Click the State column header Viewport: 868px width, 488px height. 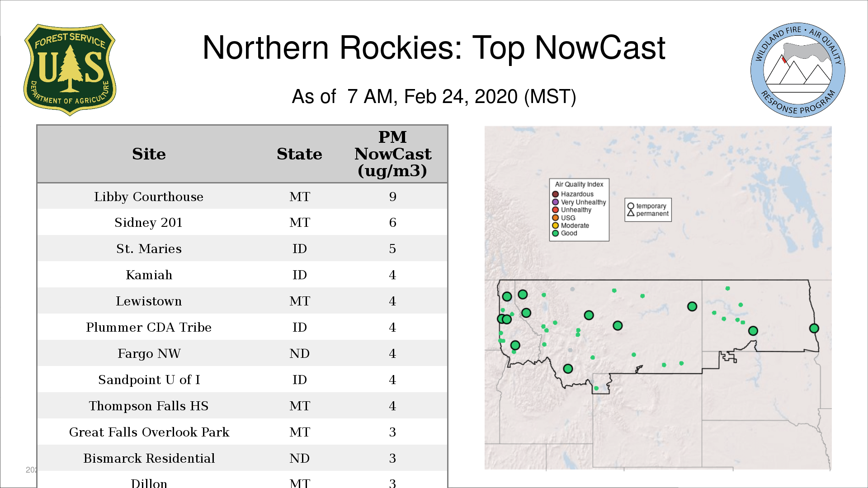[299, 154]
